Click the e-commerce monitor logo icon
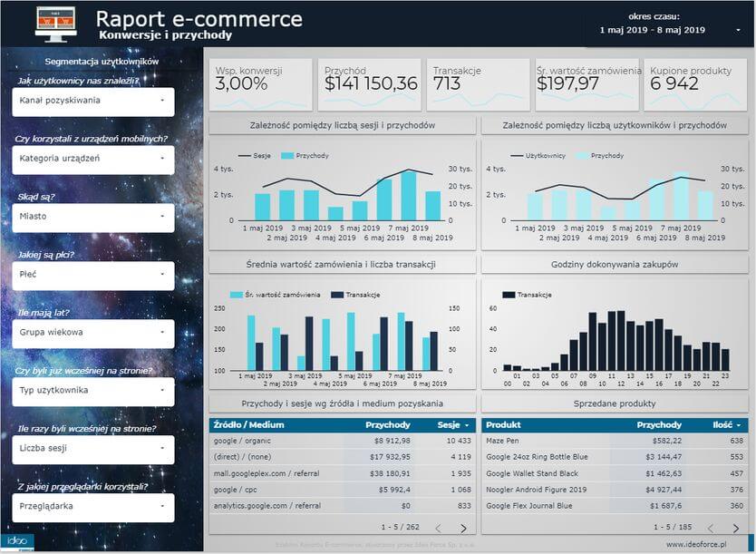Image resolution: width=756 pixels, height=554 pixels. (x=56, y=23)
